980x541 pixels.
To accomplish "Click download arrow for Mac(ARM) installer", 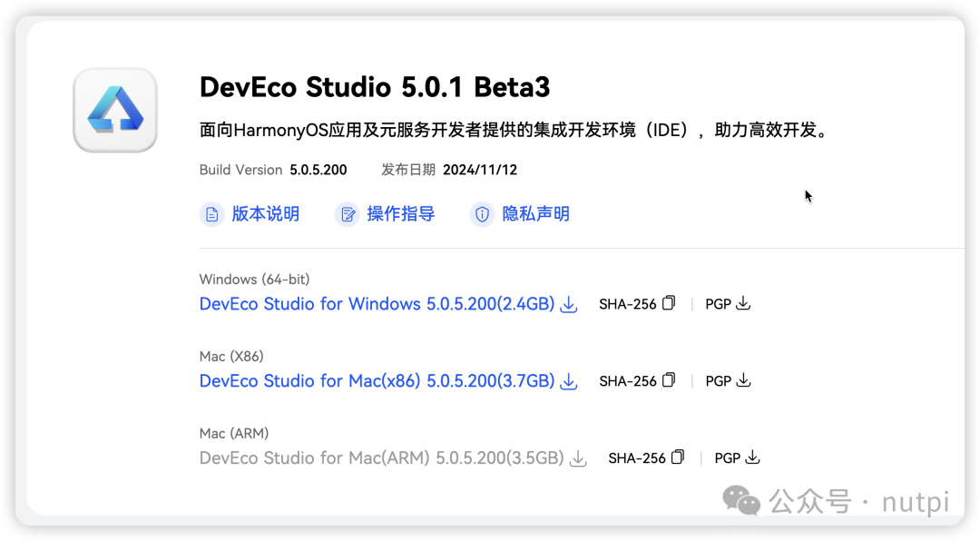I will click(578, 458).
